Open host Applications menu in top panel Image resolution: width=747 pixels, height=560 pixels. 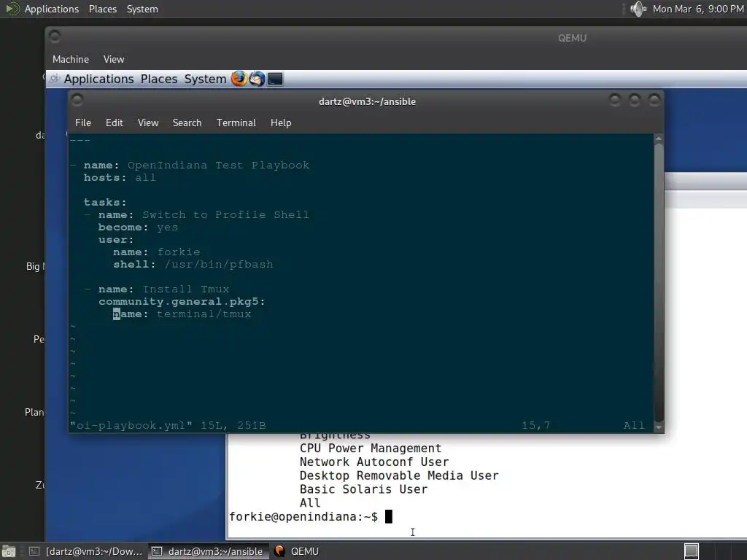click(x=52, y=9)
